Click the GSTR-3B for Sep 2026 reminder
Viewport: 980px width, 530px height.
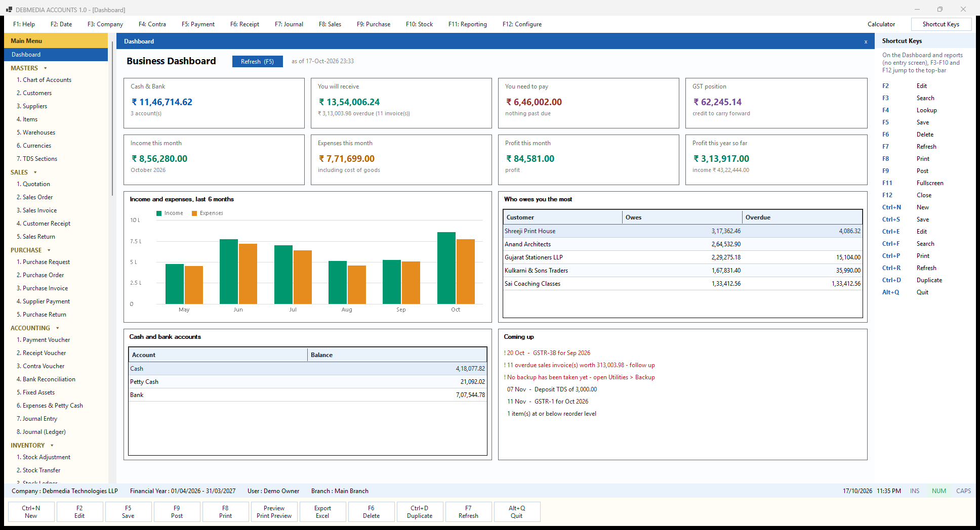click(x=547, y=353)
